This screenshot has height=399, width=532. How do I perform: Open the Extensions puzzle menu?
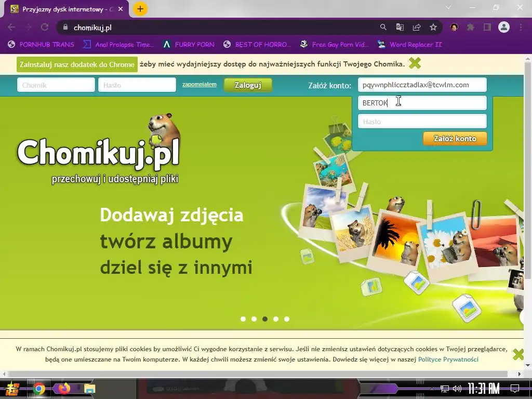471,27
